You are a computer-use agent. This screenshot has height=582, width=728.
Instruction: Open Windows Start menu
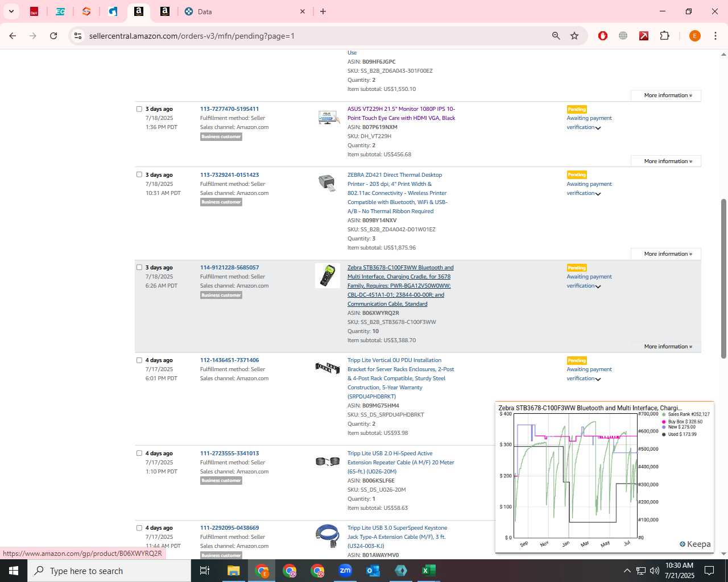point(14,571)
